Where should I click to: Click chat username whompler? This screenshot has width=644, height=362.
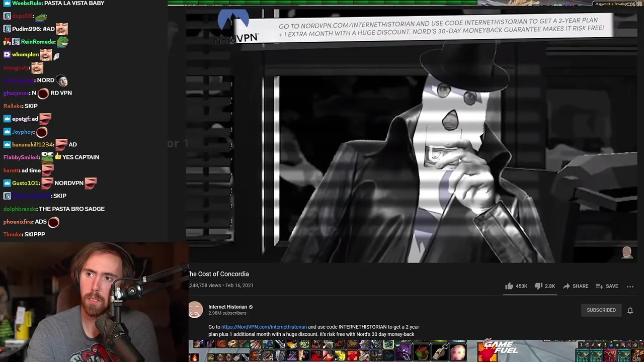click(x=25, y=54)
